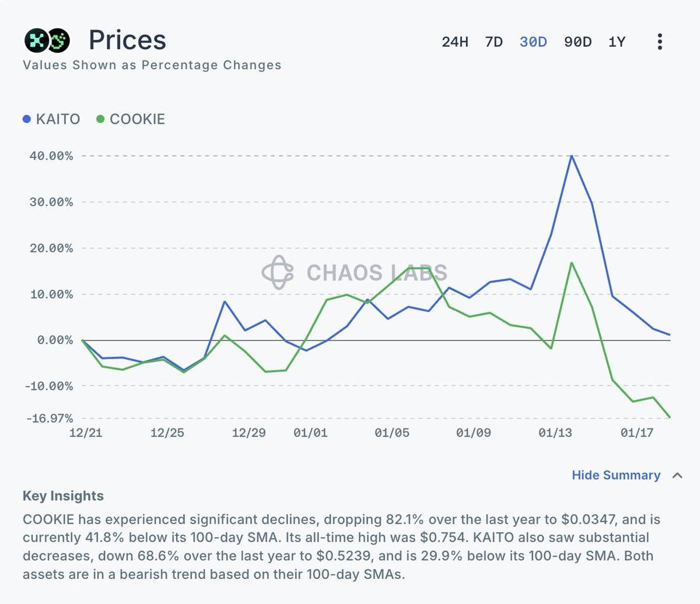This screenshot has width=700, height=604.
Task: Collapse summary with the chevron arrow
Action: [677, 475]
